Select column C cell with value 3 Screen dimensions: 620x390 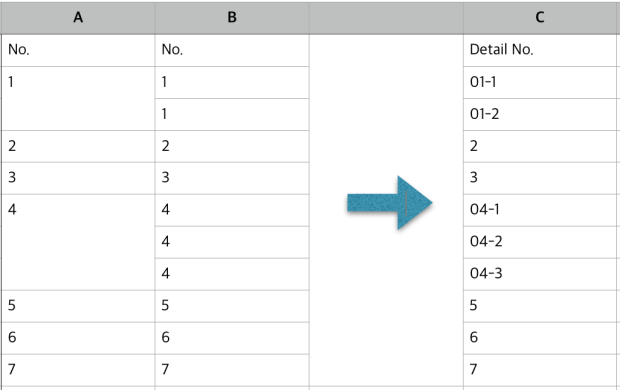click(x=540, y=178)
